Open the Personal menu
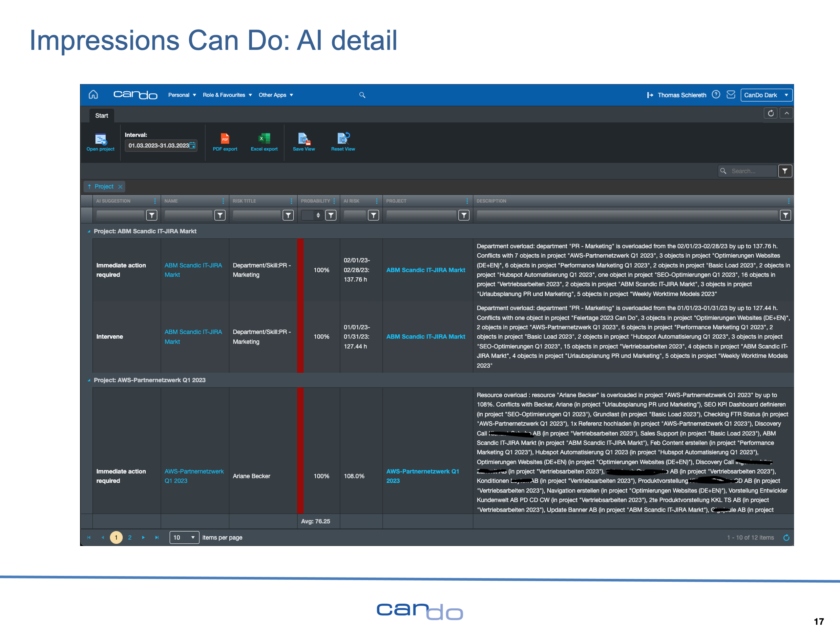 tap(182, 95)
